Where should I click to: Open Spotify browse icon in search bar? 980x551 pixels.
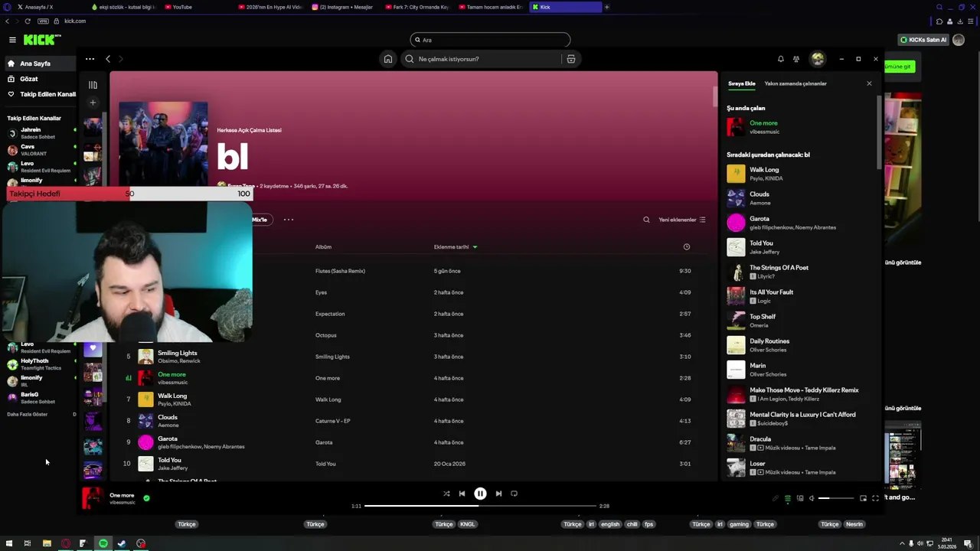[570, 59]
